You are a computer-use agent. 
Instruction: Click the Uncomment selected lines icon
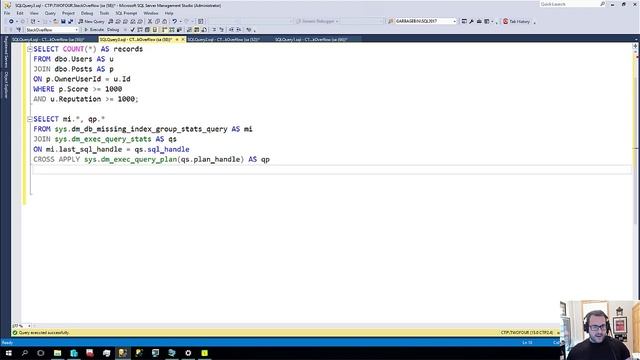click(222, 30)
